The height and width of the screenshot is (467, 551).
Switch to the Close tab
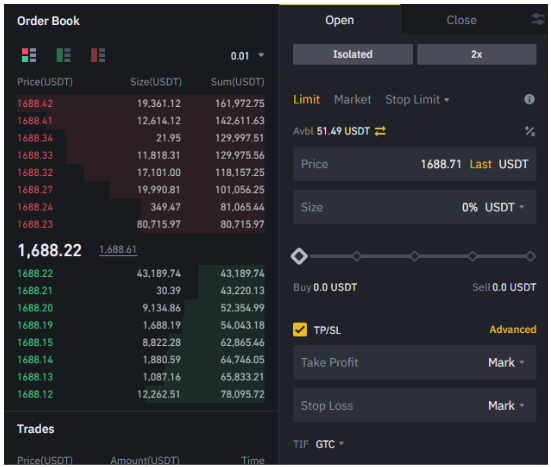point(461,20)
